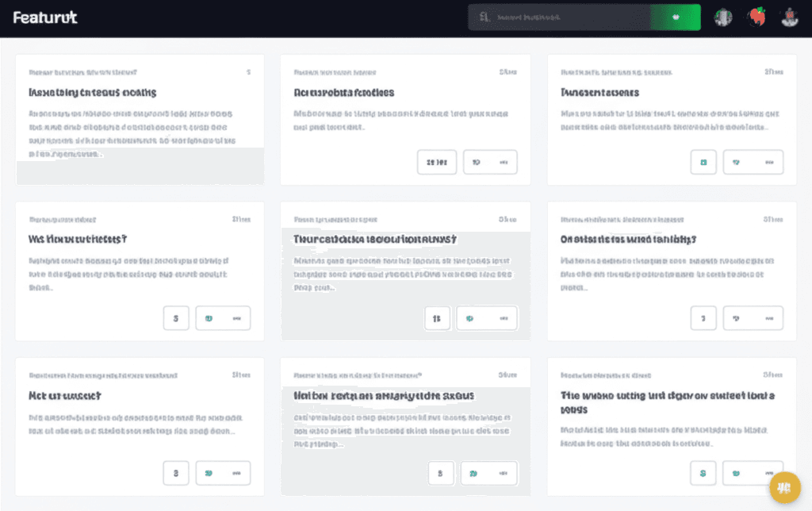Viewport: 812px width, 511px height.
Task: Click the count button in the middle-right card
Action: pyautogui.click(x=703, y=318)
